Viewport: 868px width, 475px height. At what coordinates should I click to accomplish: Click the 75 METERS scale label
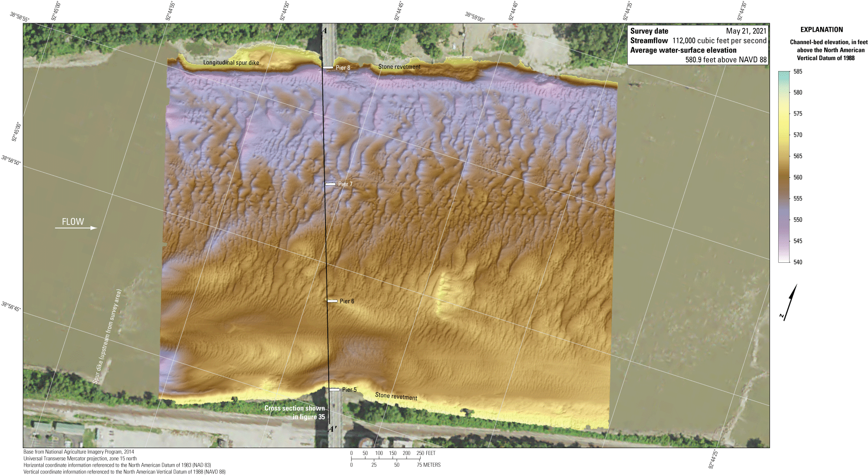429,465
